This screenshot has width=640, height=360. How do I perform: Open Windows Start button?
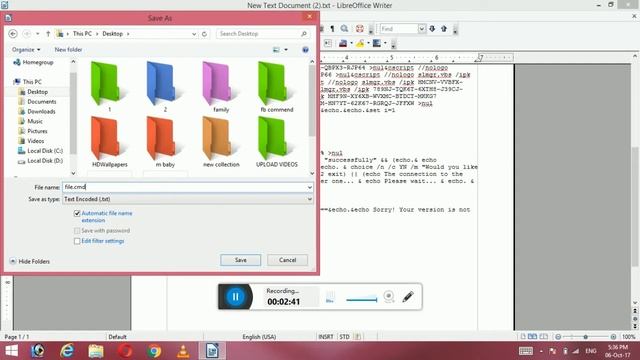pyautogui.click(x=11, y=351)
